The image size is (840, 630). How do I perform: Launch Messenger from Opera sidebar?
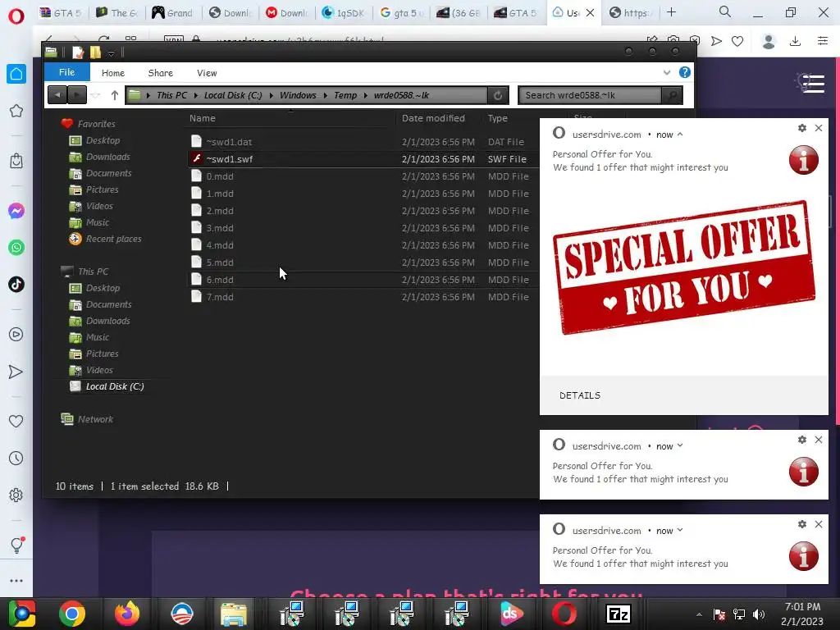(16, 211)
